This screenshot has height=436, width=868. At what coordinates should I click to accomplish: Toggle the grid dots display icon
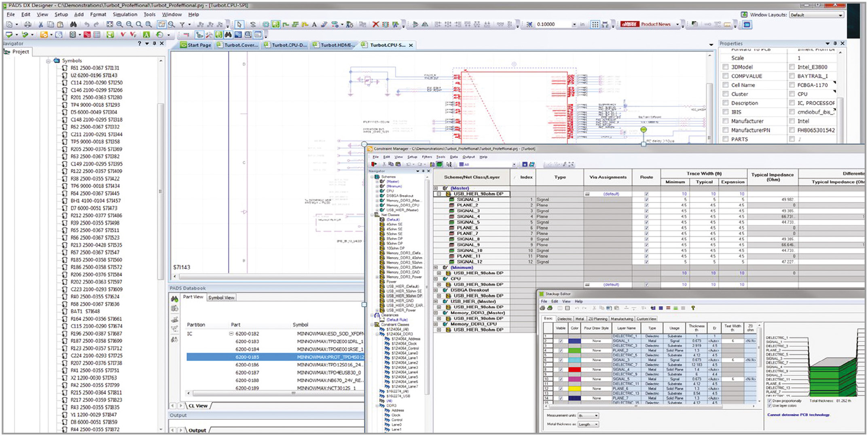tap(595, 25)
